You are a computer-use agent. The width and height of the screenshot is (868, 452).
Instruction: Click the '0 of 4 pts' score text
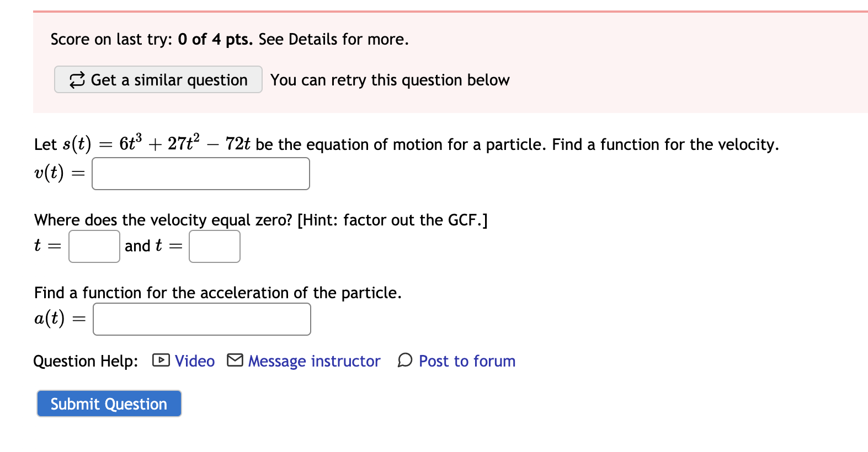[215, 39]
